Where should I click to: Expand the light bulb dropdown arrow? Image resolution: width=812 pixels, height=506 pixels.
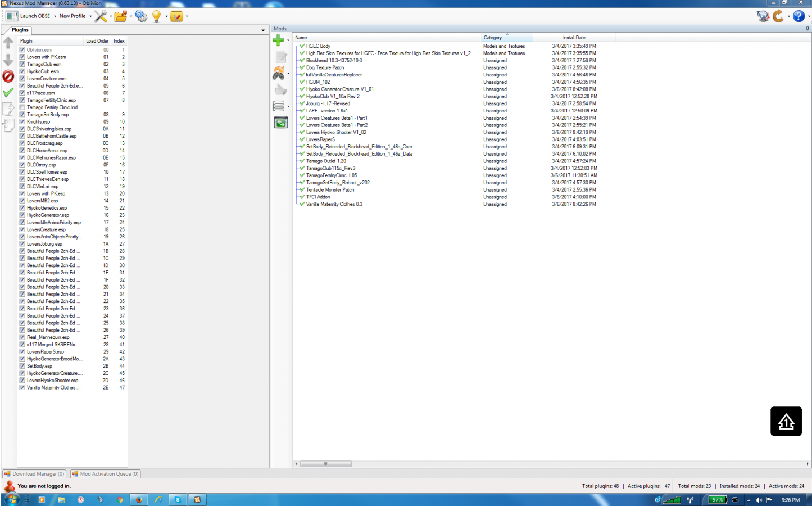pos(166,16)
